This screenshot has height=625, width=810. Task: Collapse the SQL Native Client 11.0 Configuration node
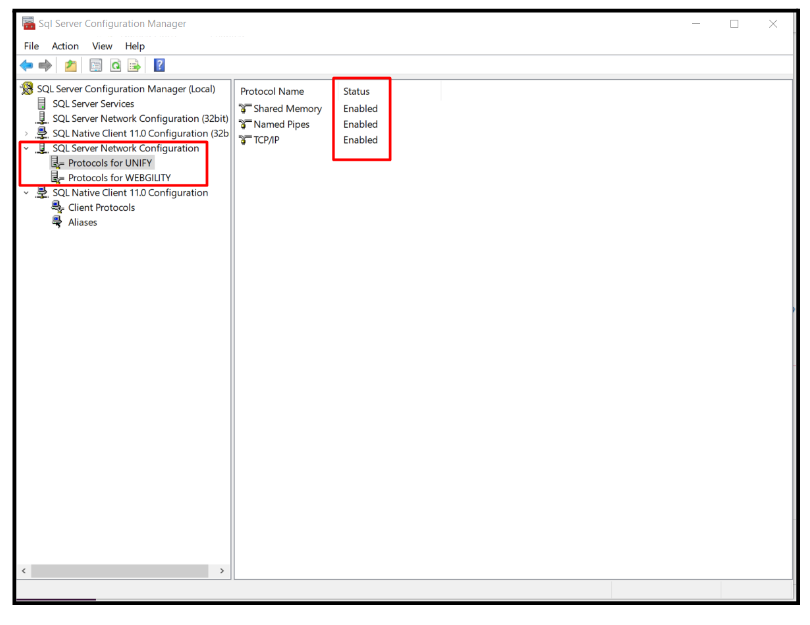[27, 193]
